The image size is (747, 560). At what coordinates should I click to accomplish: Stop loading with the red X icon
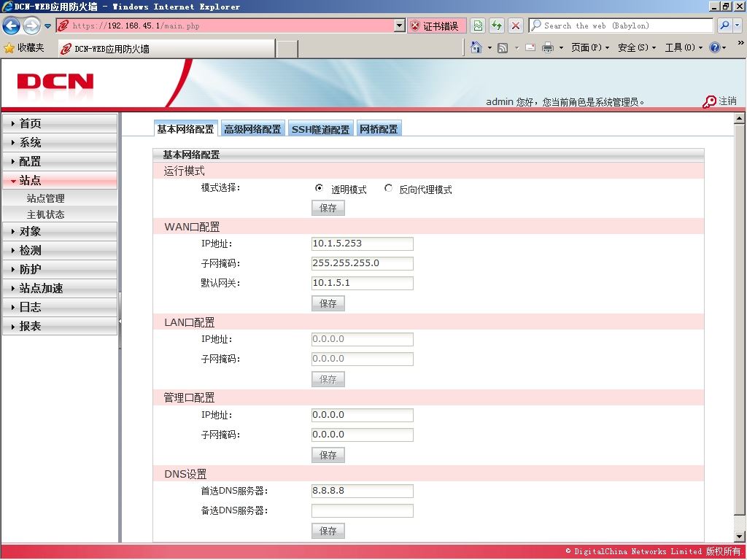pos(516,26)
